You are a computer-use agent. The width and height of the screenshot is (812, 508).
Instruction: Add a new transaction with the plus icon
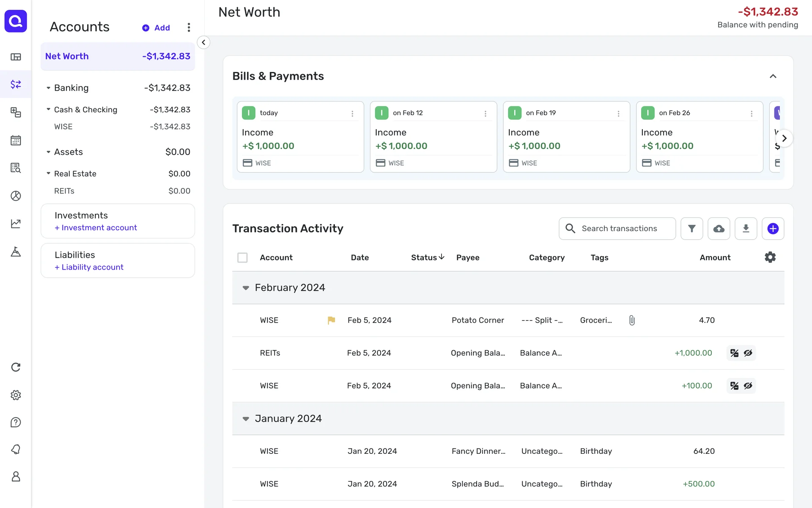click(773, 229)
